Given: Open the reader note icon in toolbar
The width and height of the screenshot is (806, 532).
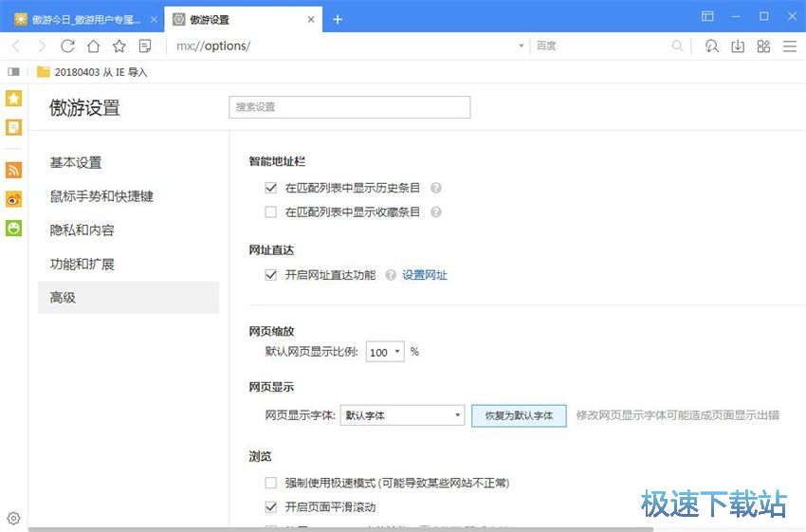Looking at the screenshot, I should coord(145,46).
